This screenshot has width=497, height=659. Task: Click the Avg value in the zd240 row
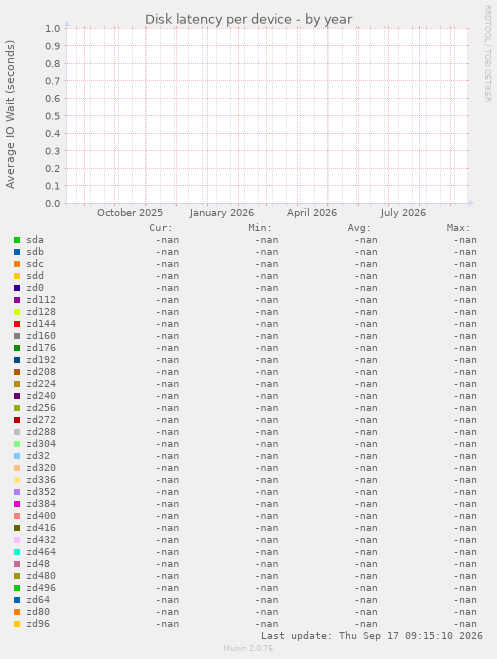(366, 396)
